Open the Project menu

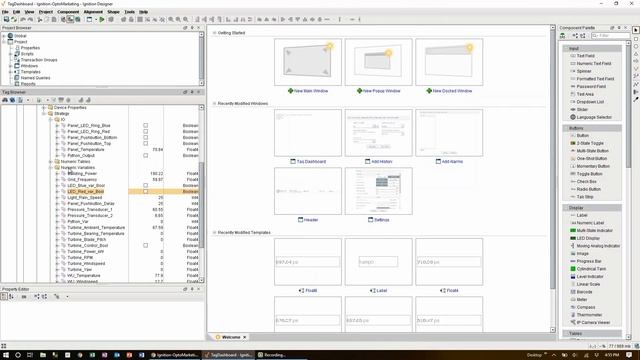46,12
